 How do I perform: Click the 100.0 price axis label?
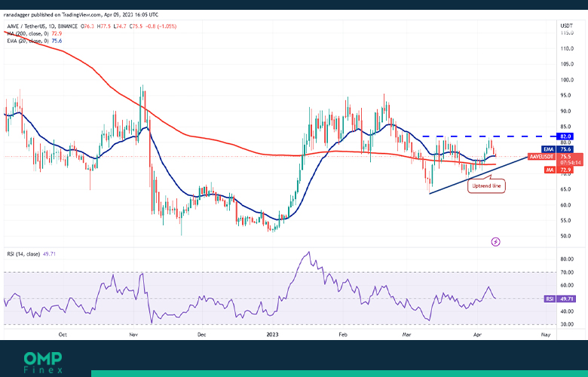click(x=567, y=80)
